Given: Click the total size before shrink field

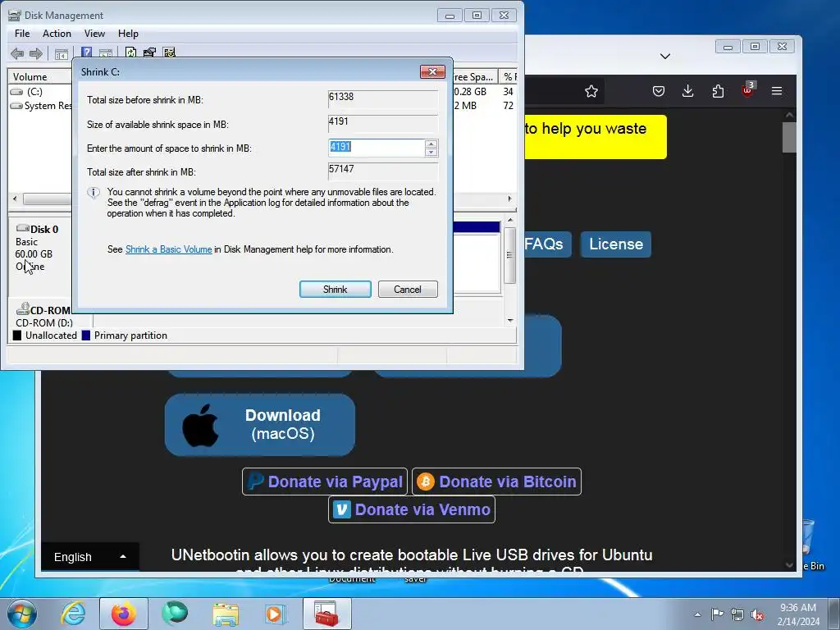Looking at the screenshot, I should click(382, 99).
